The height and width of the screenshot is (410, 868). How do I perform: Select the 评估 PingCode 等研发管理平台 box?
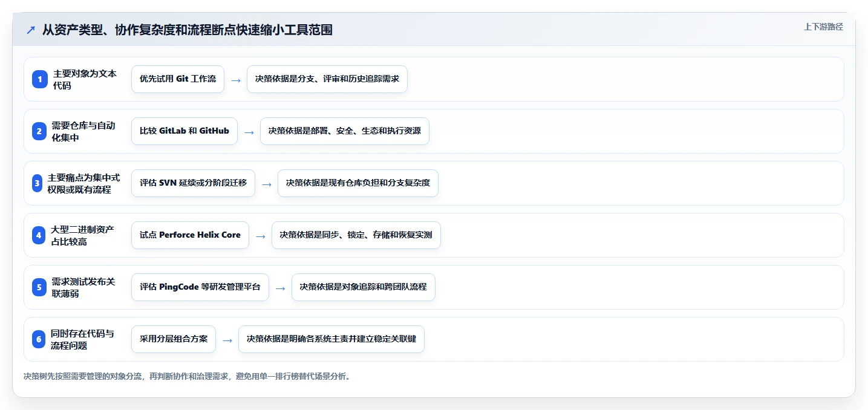(x=200, y=287)
